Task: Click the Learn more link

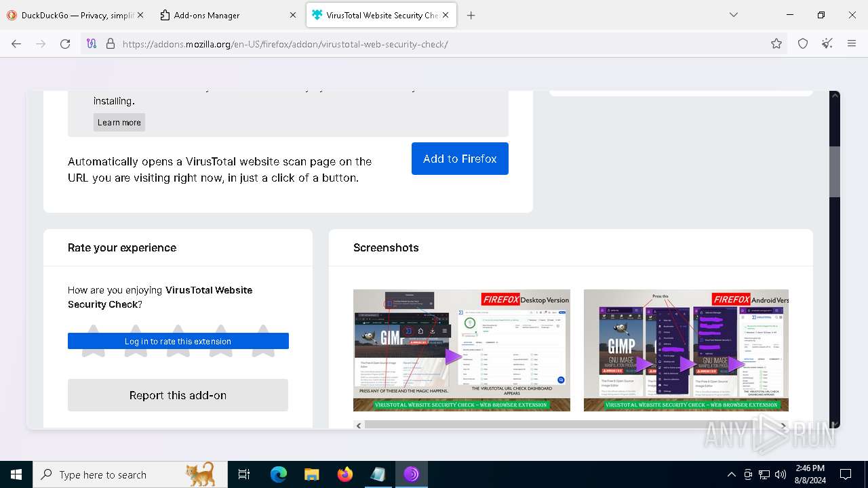Action: [x=119, y=123]
